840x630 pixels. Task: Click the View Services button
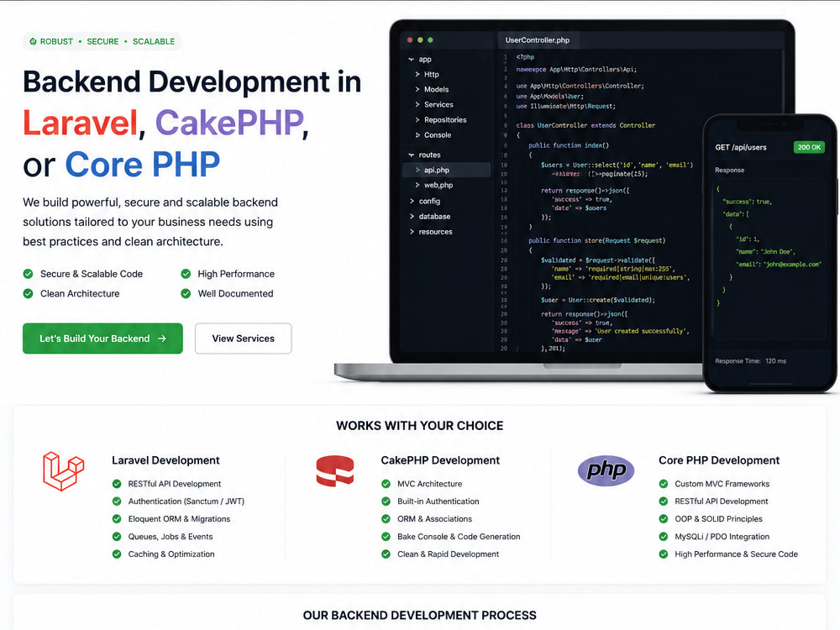pyautogui.click(x=244, y=339)
